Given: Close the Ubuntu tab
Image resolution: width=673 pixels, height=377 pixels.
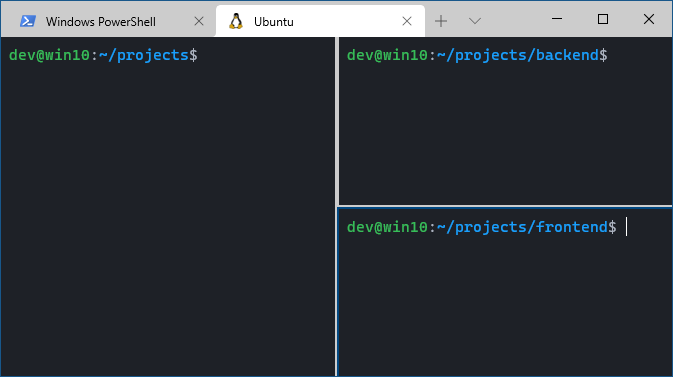Looking at the screenshot, I should [407, 21].
